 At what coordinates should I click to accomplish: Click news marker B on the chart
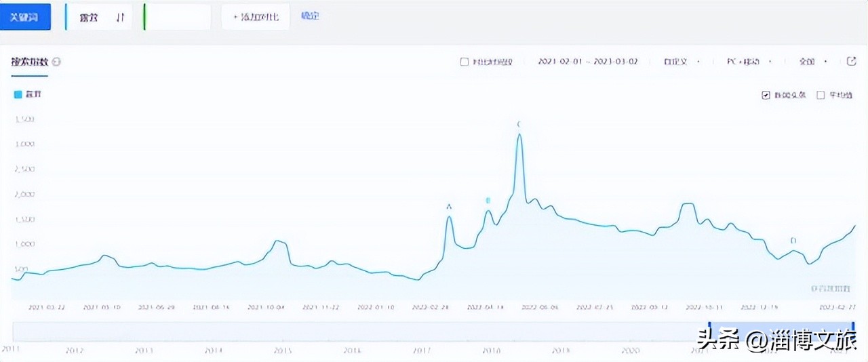click(488, 201)
